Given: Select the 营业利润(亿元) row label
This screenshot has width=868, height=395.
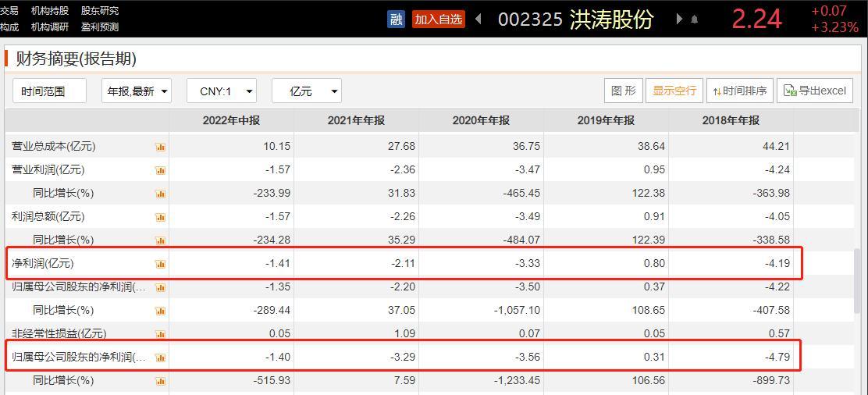Looking at the screenshot, I should click(x=48, y=170).
